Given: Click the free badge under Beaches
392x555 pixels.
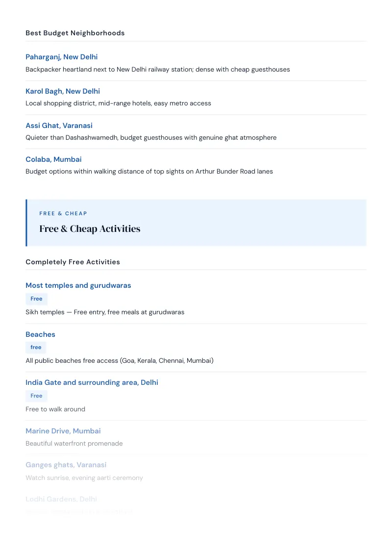Looking at the screenshot, I should click(36, 348).
